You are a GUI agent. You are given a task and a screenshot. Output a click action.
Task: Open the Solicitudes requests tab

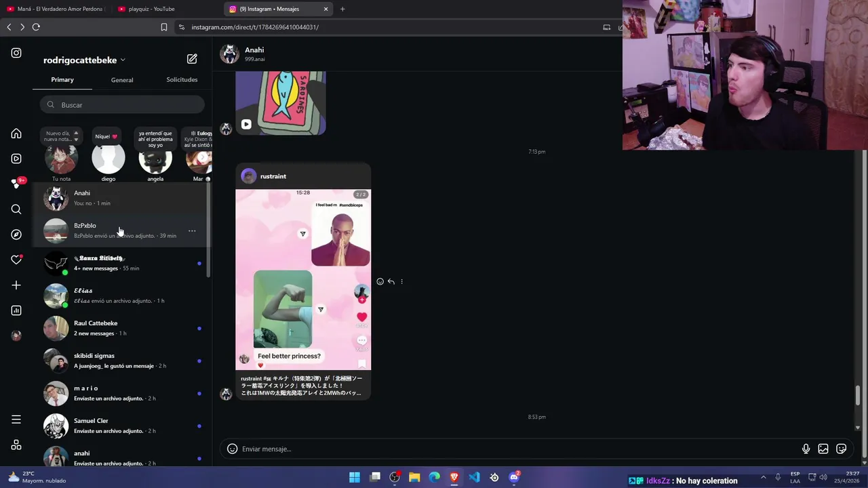point(182,80)
